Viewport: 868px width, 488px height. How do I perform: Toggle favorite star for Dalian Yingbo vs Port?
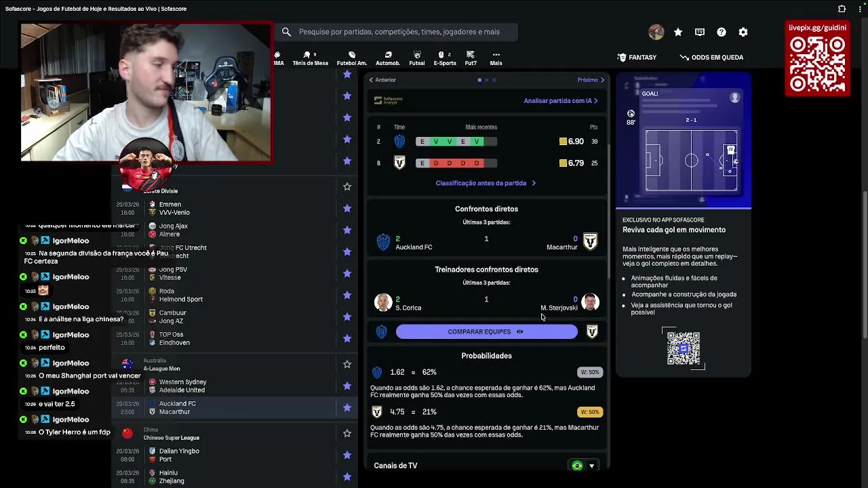coord(347,455)
